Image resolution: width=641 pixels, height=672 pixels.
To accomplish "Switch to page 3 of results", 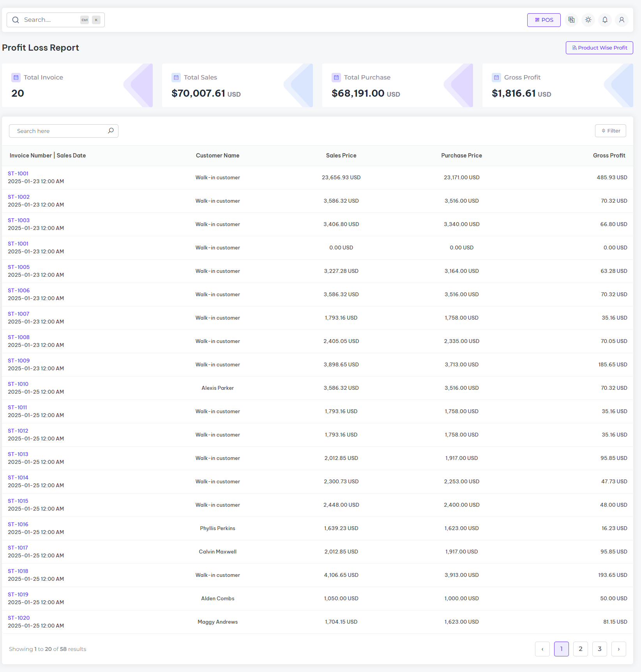I will coord(599,649).
